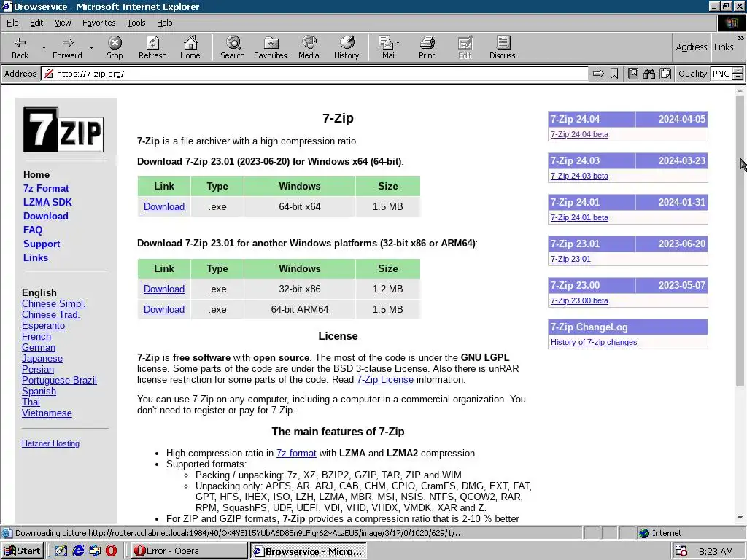Open the Tools menu
The width and height of the screenshot is (747, 560).
[x=136, y=23]
